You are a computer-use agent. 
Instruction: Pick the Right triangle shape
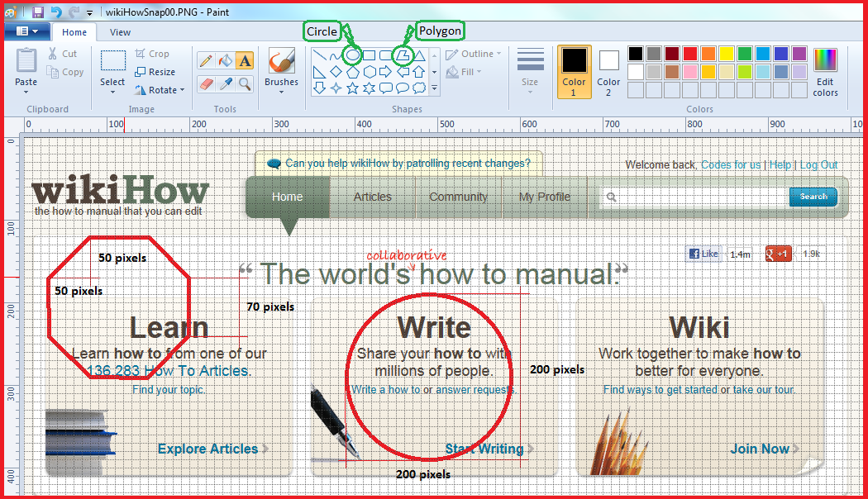coord(319,72)
